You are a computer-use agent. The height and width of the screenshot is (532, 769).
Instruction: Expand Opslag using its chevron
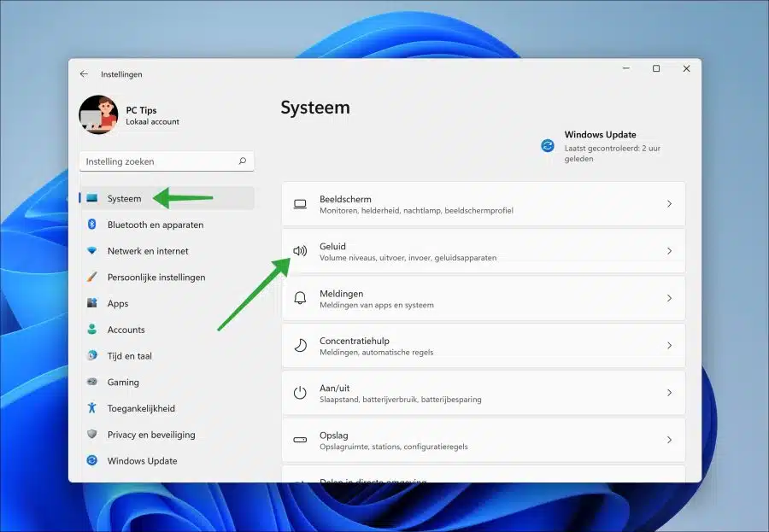[x=669, y=440]
